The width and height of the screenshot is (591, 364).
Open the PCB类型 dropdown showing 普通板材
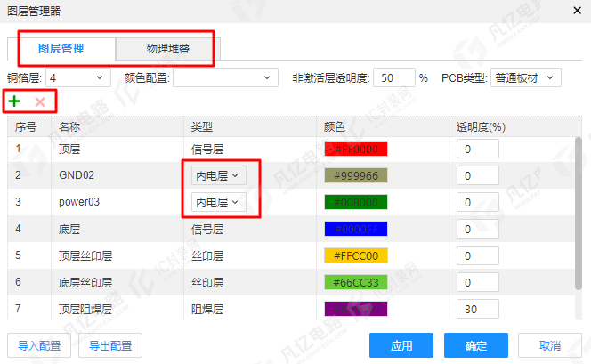pyautogui.click(x=525, y=77)
